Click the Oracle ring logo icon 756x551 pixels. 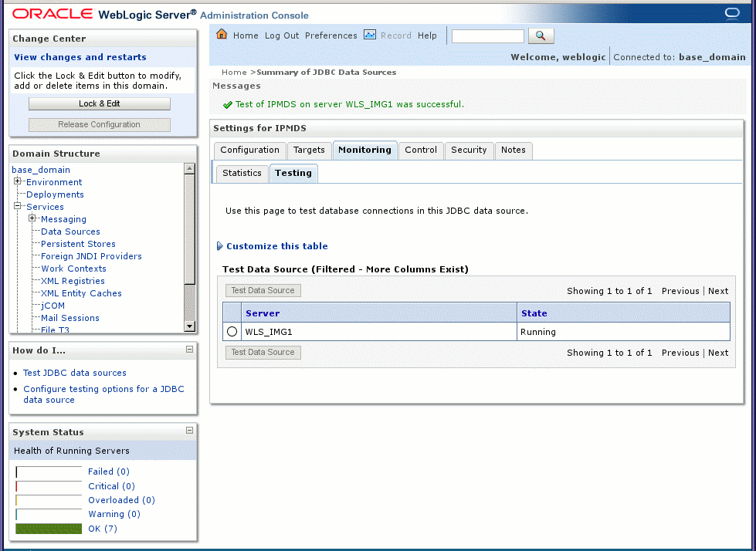[x=732, y=13]
